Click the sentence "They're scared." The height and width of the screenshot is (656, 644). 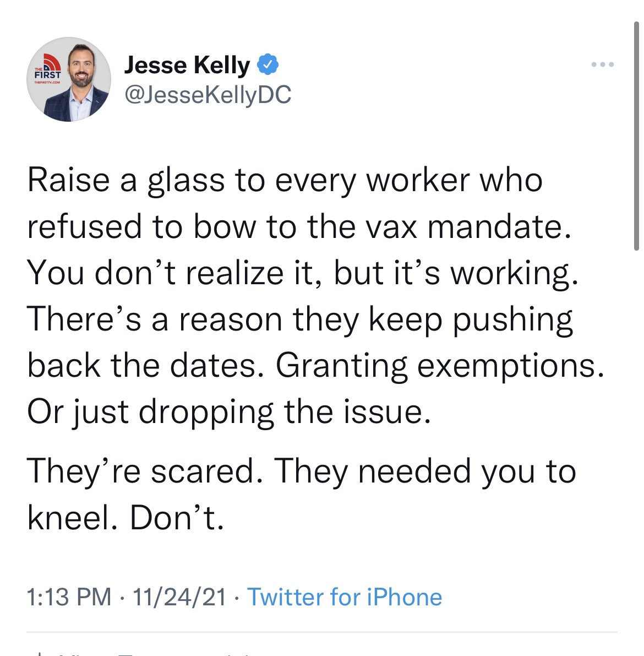[145, 471]
